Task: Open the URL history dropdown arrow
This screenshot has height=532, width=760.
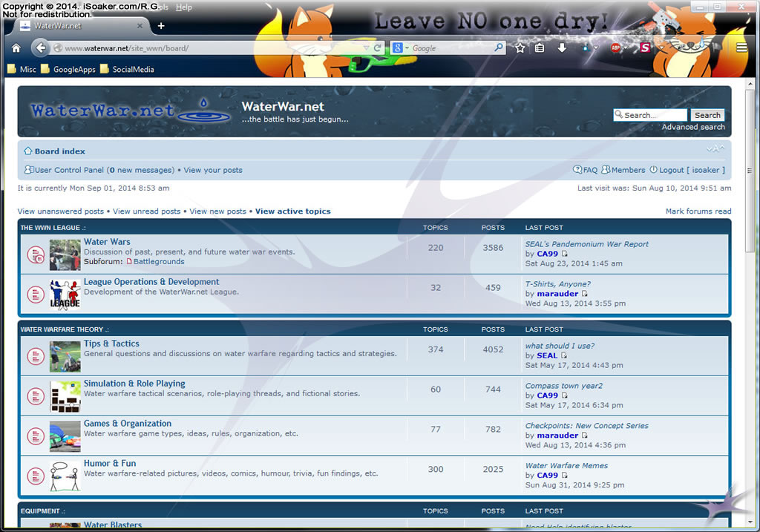Action: coord(366,48)
